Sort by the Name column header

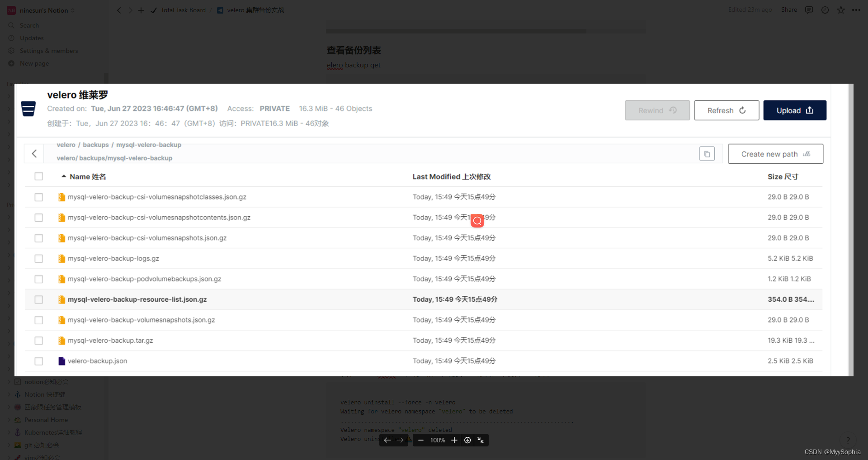84,176
